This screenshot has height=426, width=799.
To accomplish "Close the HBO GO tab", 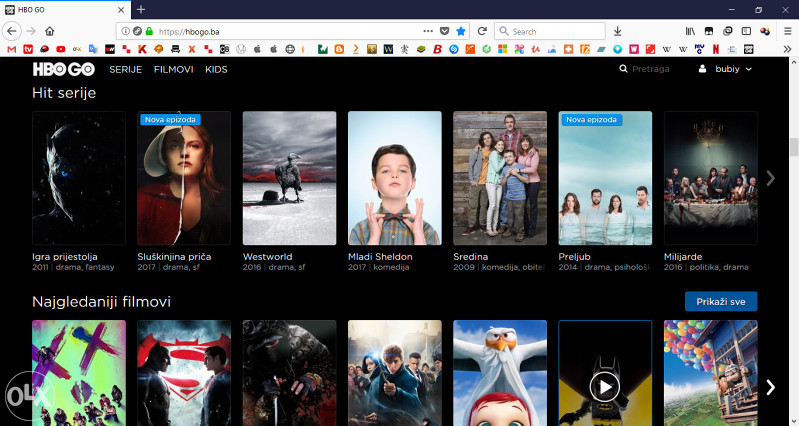I will point(121,10).
